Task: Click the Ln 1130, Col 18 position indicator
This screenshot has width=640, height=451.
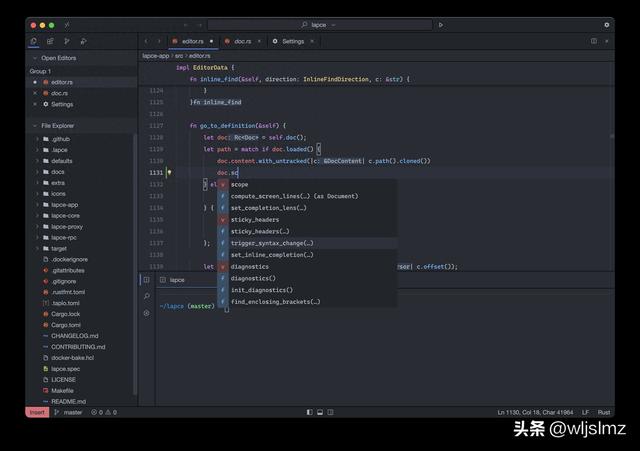Action: point(535,412)
